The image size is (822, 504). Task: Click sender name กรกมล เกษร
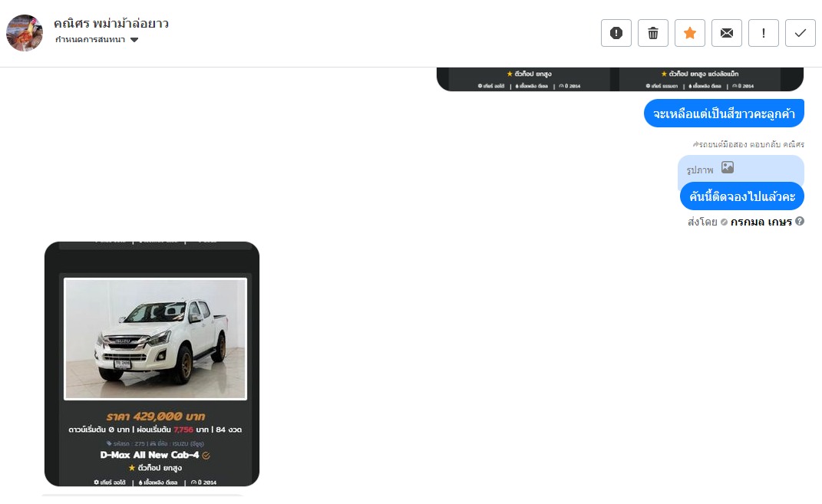coord(761,222)
